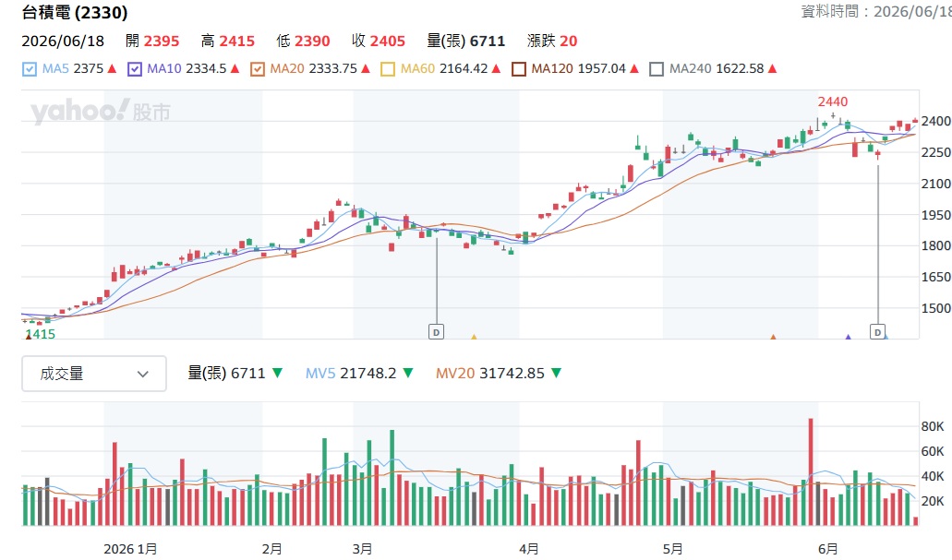Image resolution: width=952 pixels, height=560 pixels.
Task: Open the 成交量 indicator dropdown
Action: click(x=94, y=374)
